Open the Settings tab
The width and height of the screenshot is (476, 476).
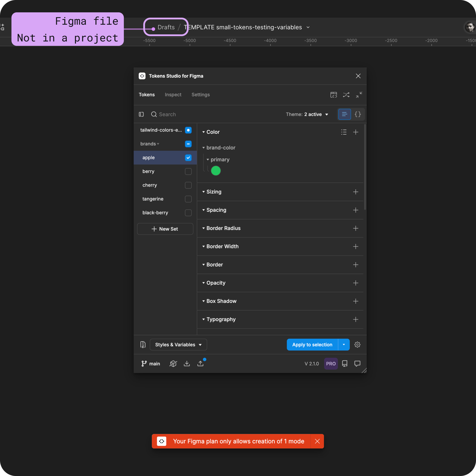[x=201, y=95]
